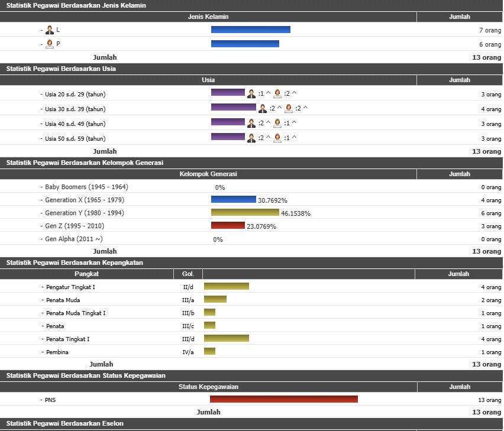The image size is (504, 431).
Task: Click the male icon beside L
Action: (50, 30)
